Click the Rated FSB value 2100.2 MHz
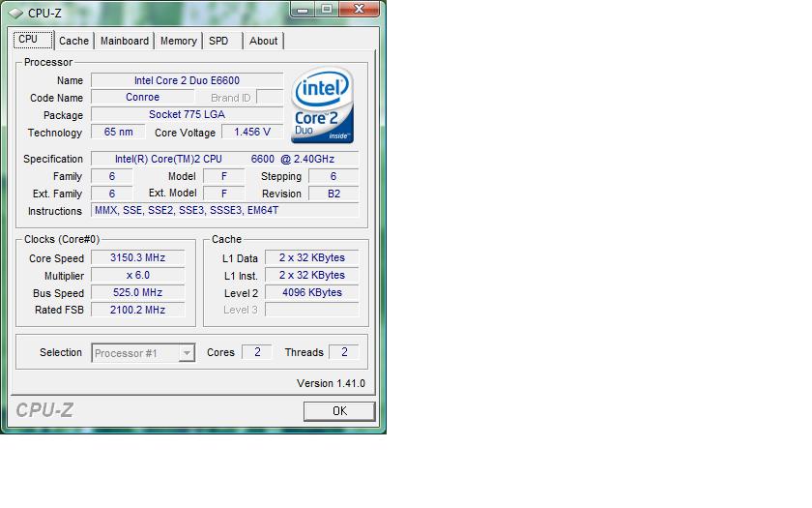812x508 pixels. tap(137, 310)
